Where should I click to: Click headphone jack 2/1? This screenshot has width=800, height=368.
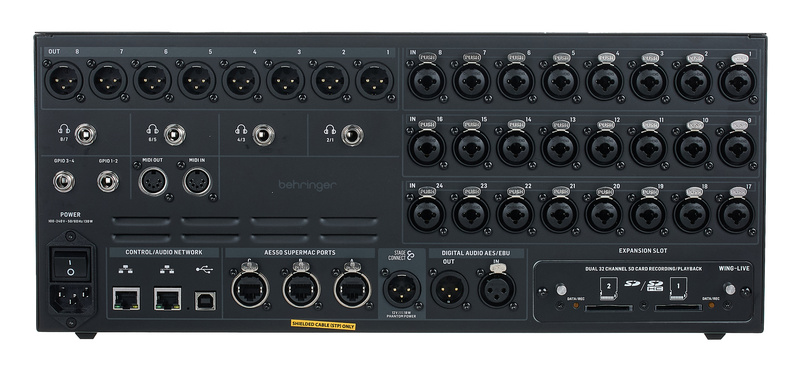353,135
